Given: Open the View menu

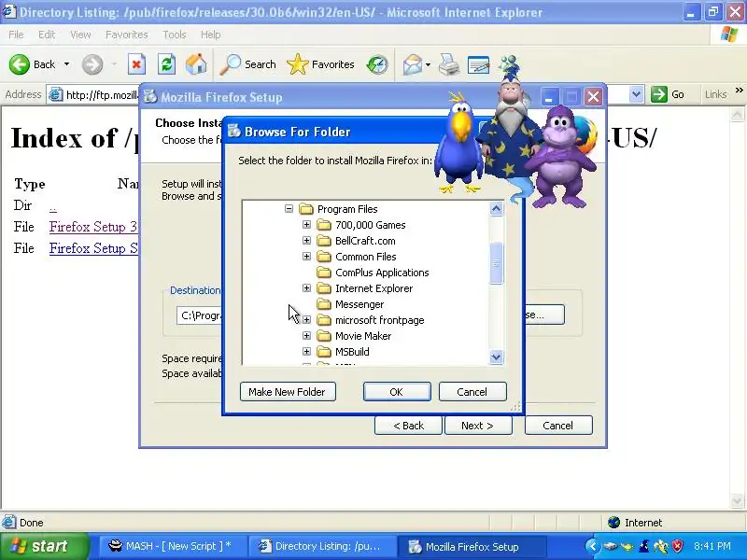Looking at the screenshot, I should pyautogui.click(x=80, y=35).
